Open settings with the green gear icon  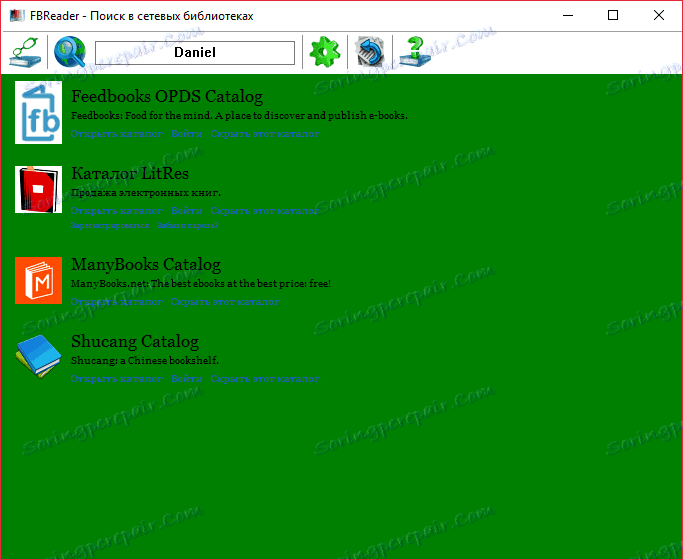[x=325, y=52]
